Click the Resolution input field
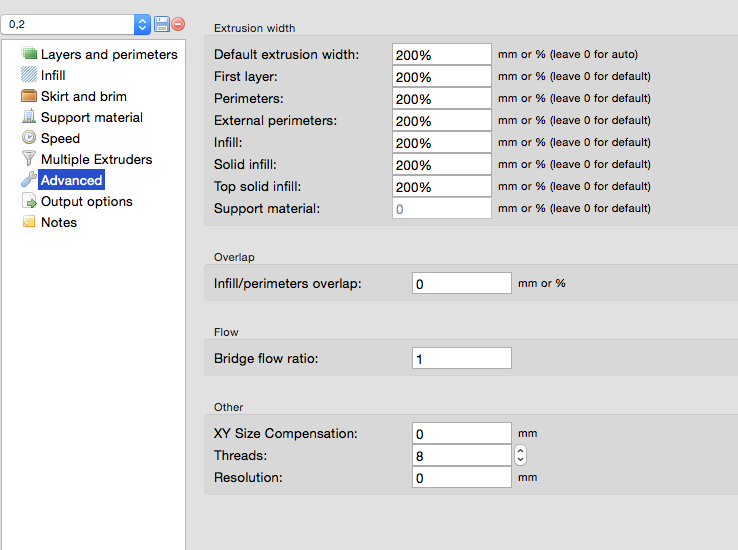The height and width of the screenshot is (550, 738). click(x=461, y=477)
